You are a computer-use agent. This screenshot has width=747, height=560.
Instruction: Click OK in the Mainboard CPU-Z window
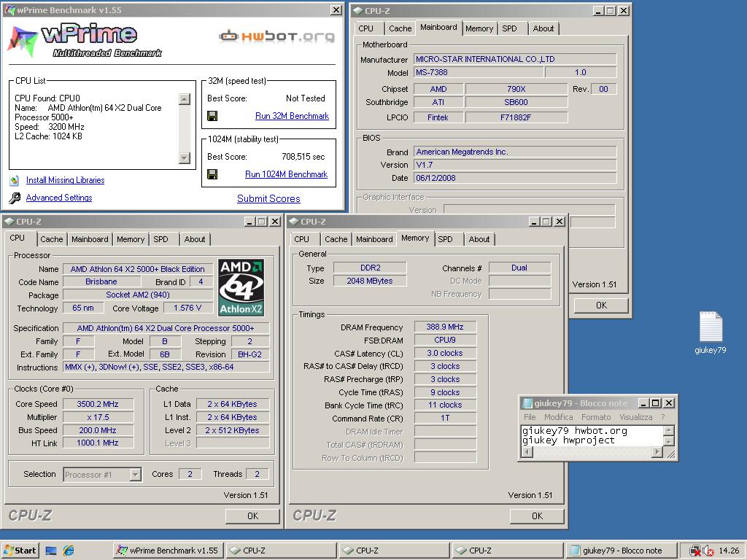[x=601, y=306]
